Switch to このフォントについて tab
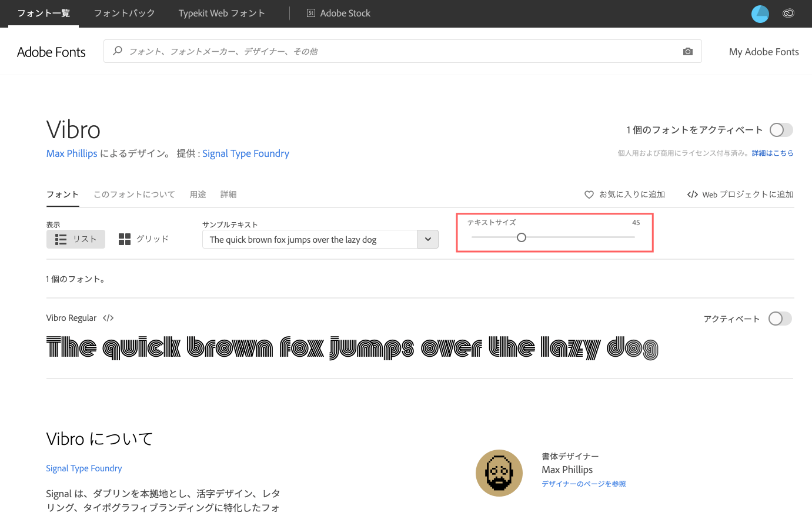This screenshot has width=812, height=516. tap(134, 195)
